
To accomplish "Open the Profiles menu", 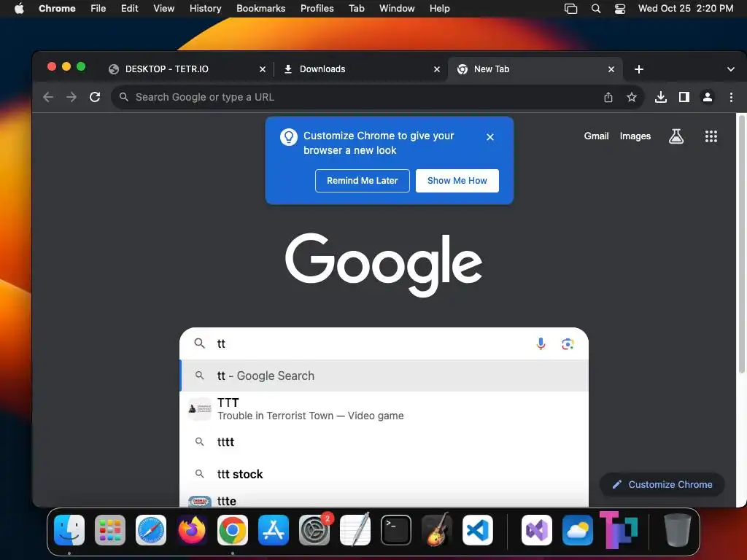I will (x=317, y=9).
